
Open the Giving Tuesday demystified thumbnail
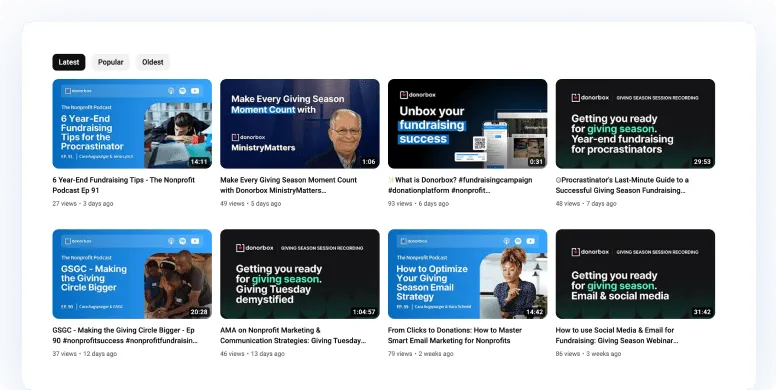[300, 274]
